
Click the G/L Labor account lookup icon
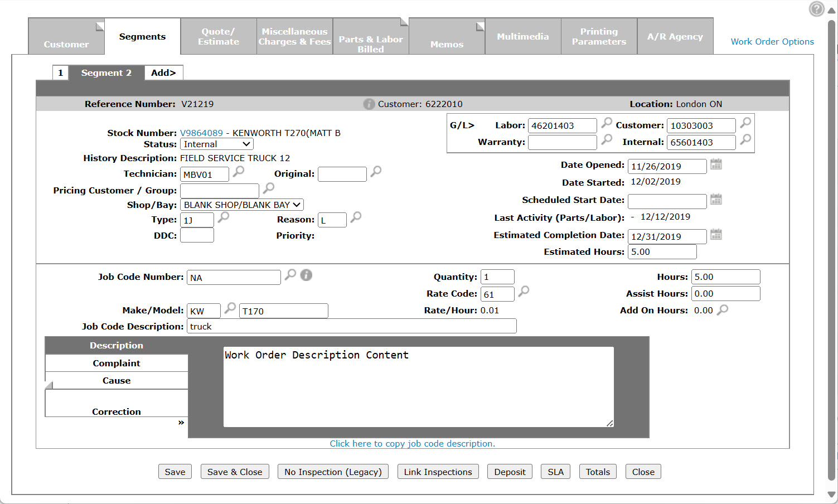tap(607, 123)
